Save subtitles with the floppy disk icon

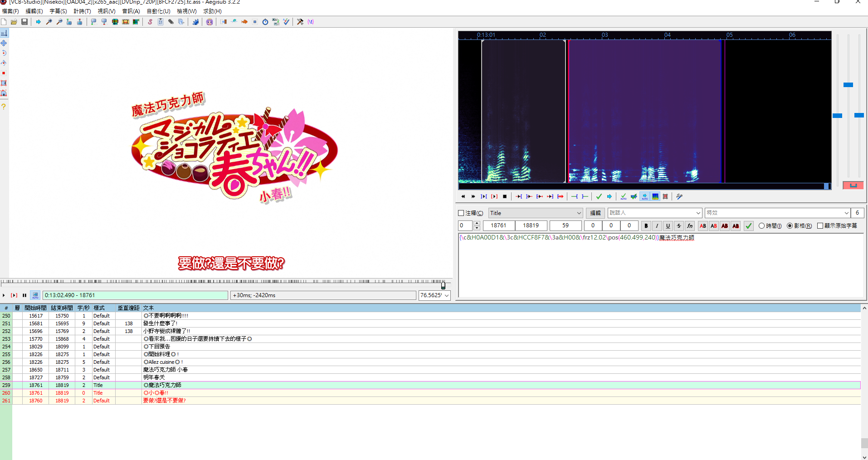pyautogui.click(x=24, y=22)
